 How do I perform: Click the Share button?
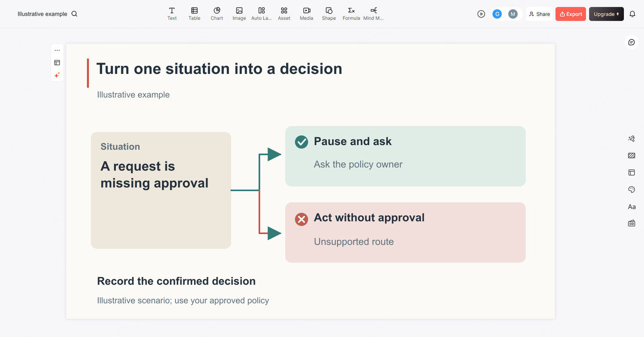pyautogui.click(x=539, y=14)
